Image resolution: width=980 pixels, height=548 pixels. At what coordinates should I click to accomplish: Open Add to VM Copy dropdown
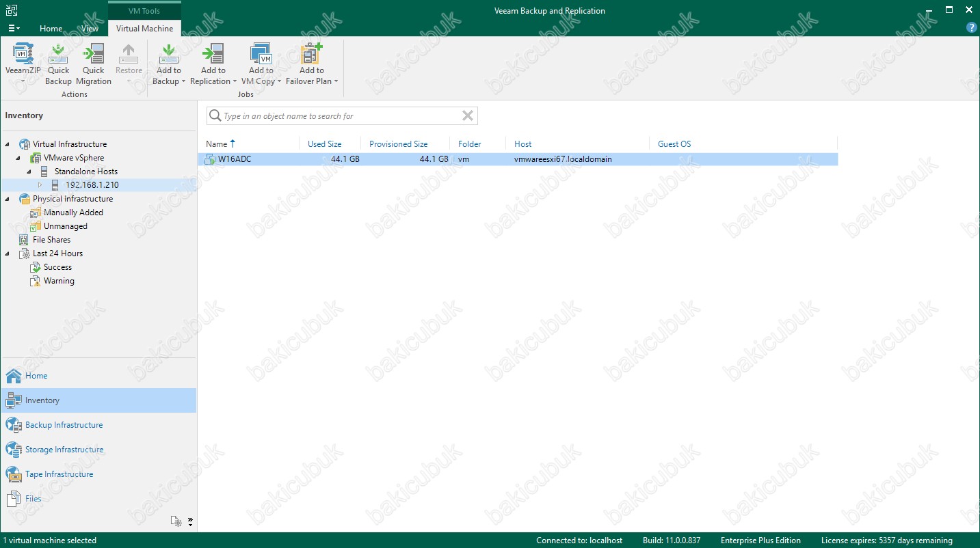pos(261,64)
